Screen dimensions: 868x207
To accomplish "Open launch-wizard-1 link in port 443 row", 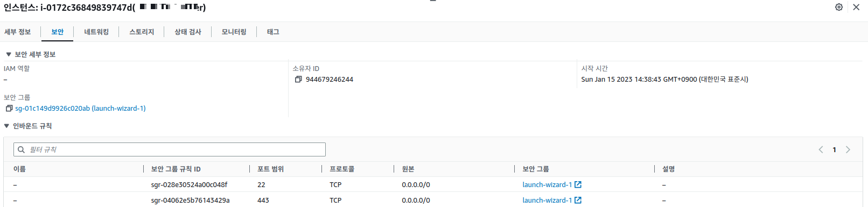I will 547,200.
